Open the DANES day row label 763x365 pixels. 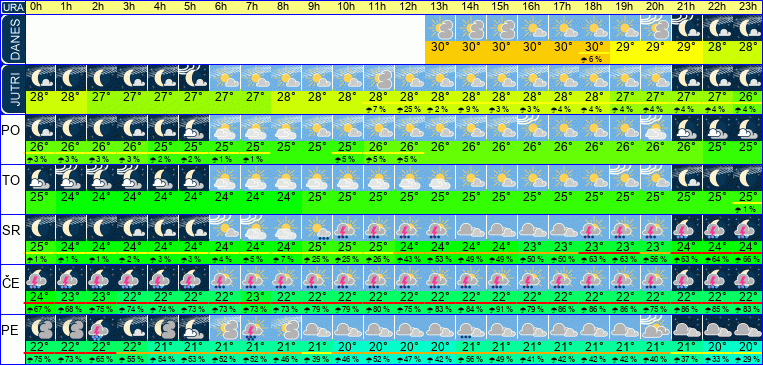[x=13, y=39]
